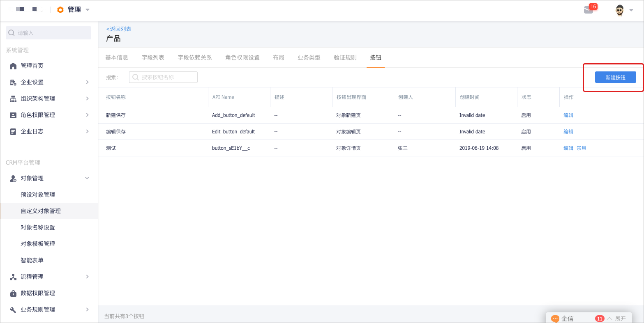Click the 企信 chat bubble icon
Screen dimensions: 644x323
pos(555,319)
